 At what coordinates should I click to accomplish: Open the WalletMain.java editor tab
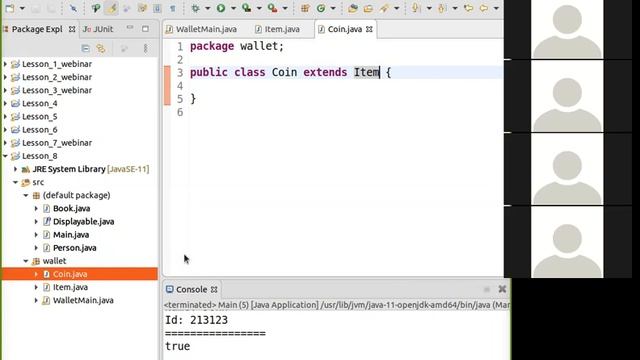click(x=202, y=29)
